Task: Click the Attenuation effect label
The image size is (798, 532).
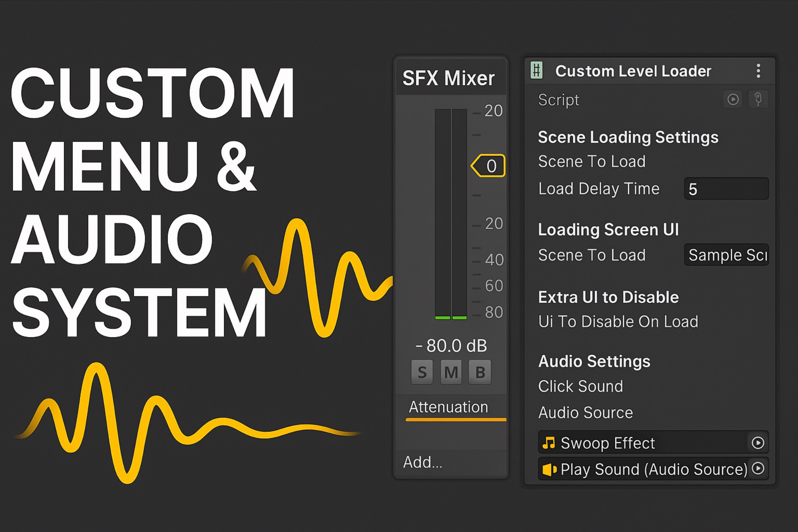Action: click(449, 407)
